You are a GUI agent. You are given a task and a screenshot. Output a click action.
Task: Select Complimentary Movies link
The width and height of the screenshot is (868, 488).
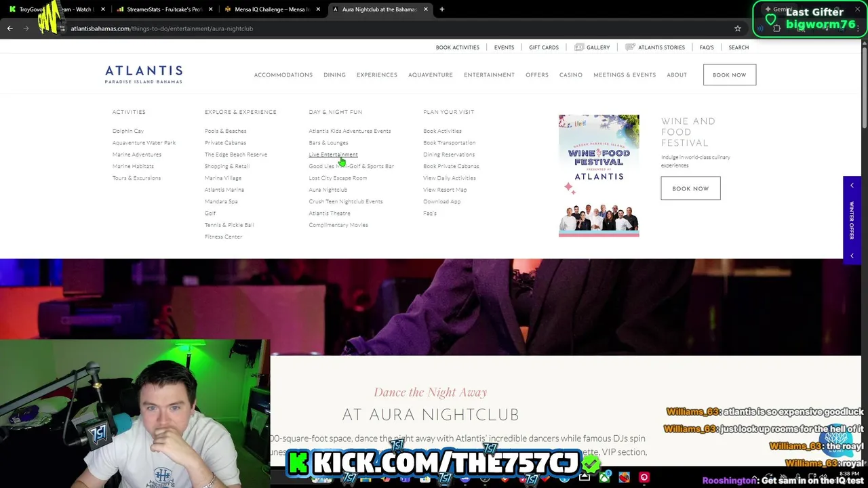click(338, 225)
